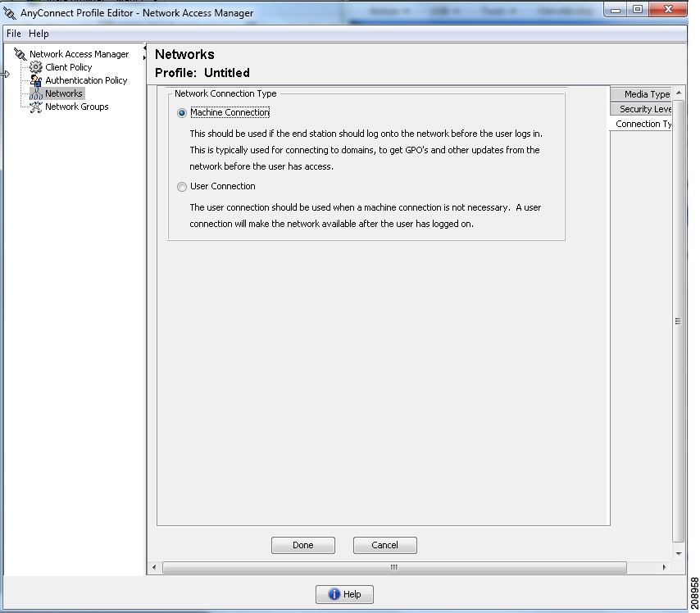Viewport: 700px width, 613px height.
Task: Click the vertical scrollbar up arrow
Action: pos(679,93)
